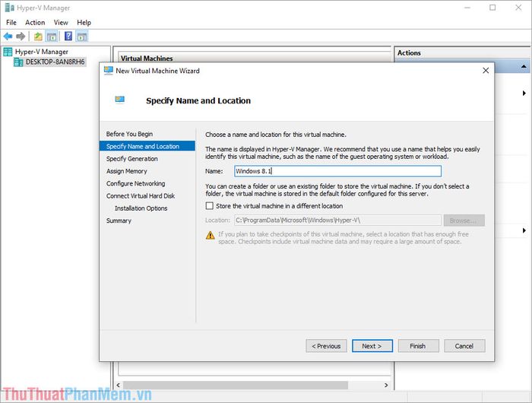Viewport: 532px width, 403px height.
Task: Open the File menu
Action: [11, 22]
